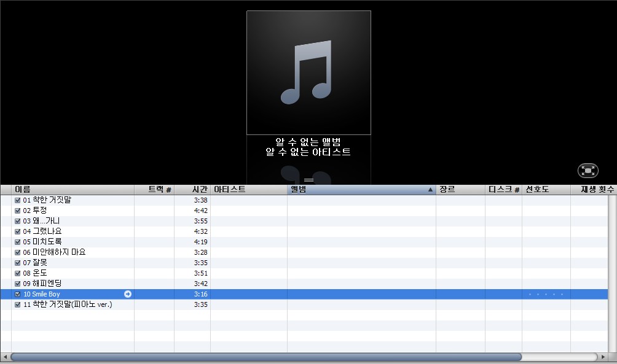The height and width of the screenshot is (364, 617).
Task: Click the left horizontal scroll arrow
Action: click(5, 357)
